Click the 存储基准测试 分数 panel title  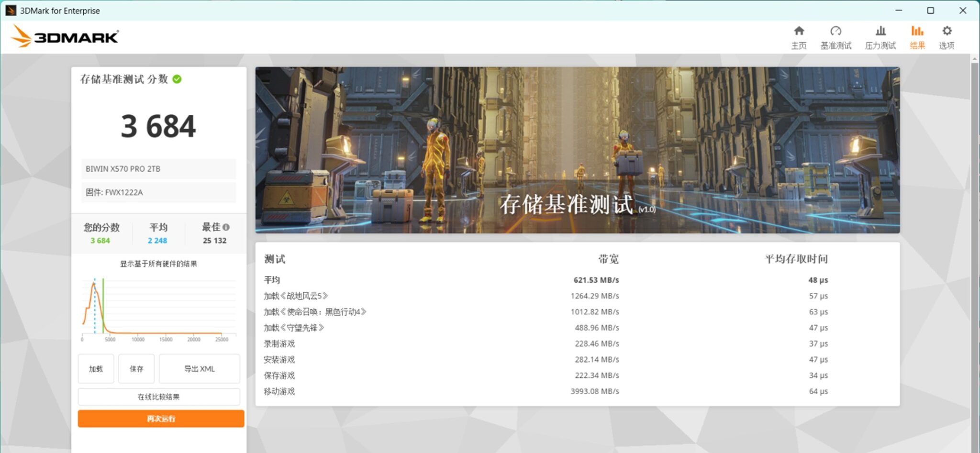tap(124, 79)
